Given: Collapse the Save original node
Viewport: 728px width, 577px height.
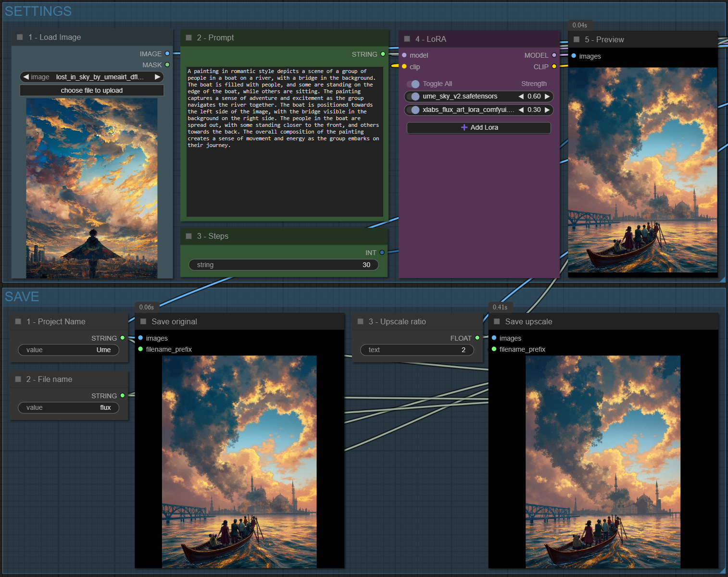Looking at the screenshot, I should (x=143, y=321).
